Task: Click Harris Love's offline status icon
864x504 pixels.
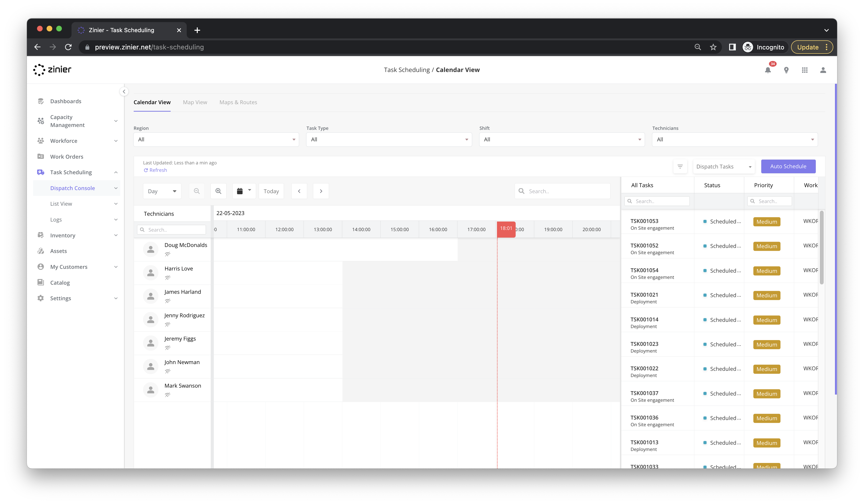Action: pyautogui.click(x=168, y=277)
